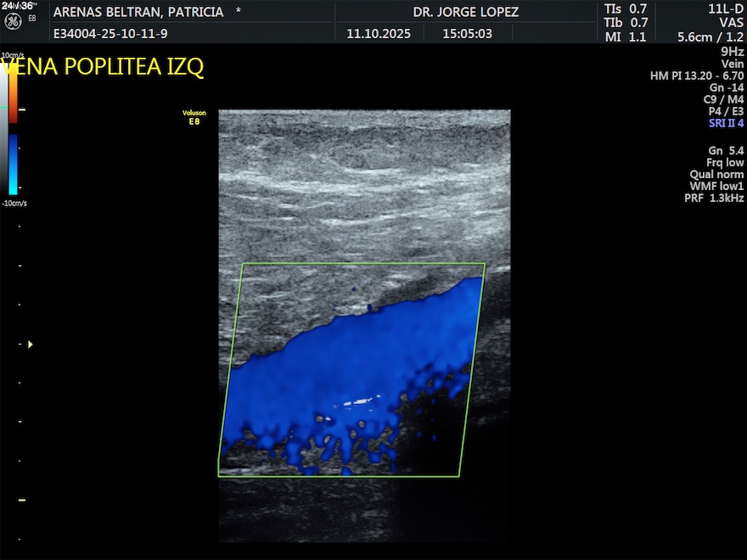
Task: Click the time display 15:05:03
Action: pos(467,35)
